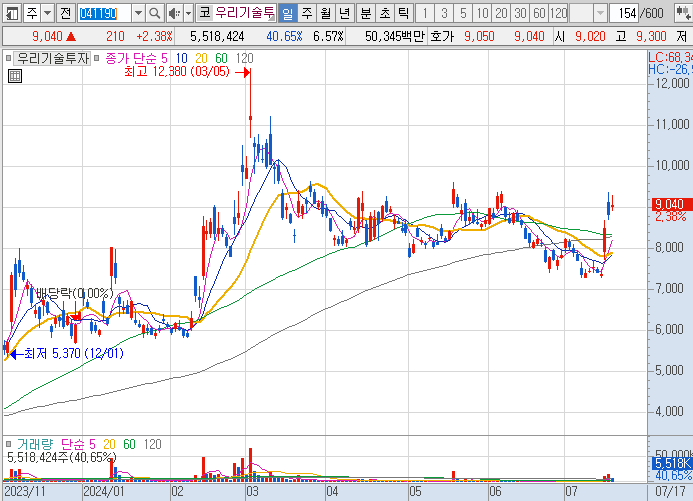The width and height of the screenshot is (693, 501).
Task: Switch to 틱 tick chart
Action: coord(404,13)
